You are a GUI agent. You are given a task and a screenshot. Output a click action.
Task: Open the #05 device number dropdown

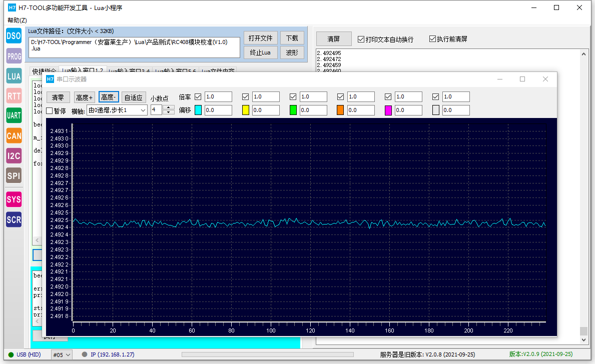tap(62, 355)
